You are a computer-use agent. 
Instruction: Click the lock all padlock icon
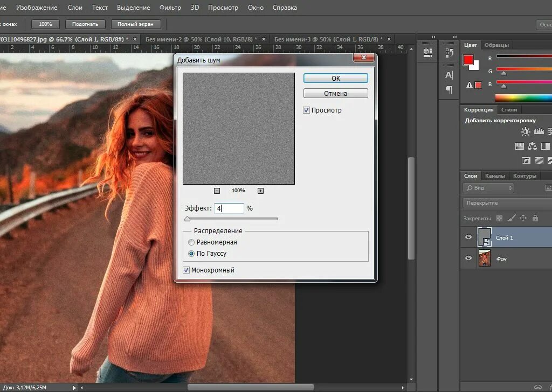535,218
